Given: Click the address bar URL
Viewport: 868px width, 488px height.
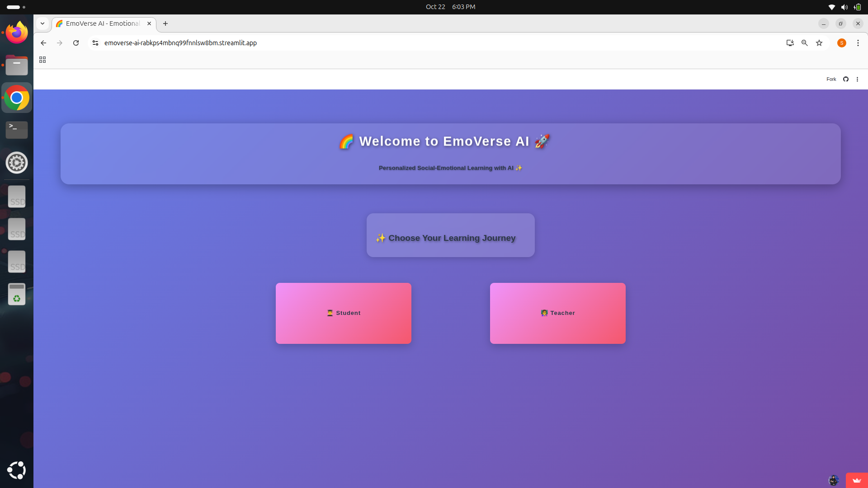Looking at the screenshot, I should coord(181,43).
